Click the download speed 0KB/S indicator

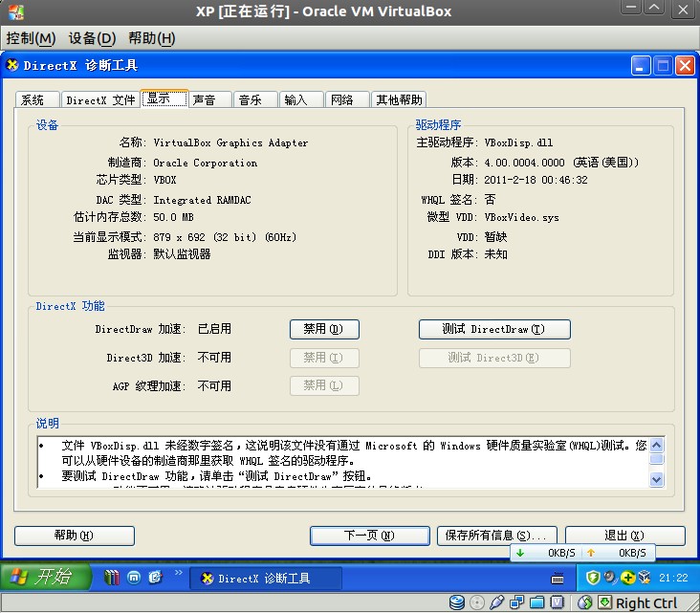pyautogui.click(x=546, y=553)
